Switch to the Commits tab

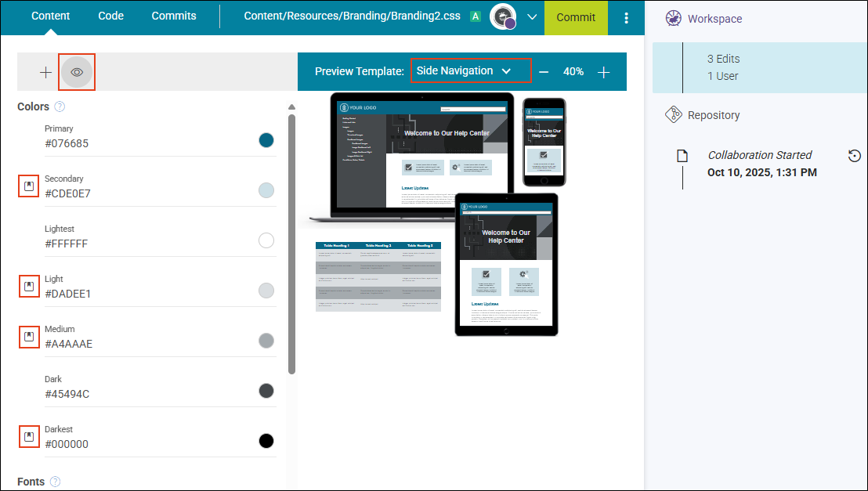click(174, 16)
